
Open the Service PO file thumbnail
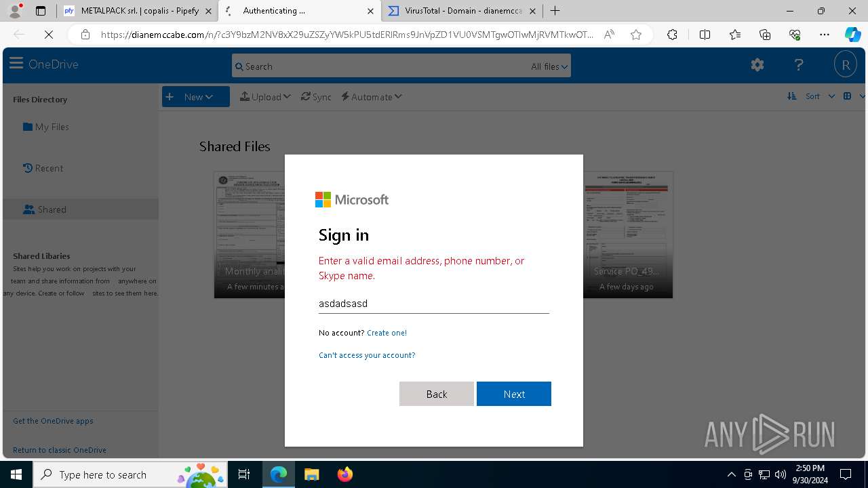coord(628,235)
